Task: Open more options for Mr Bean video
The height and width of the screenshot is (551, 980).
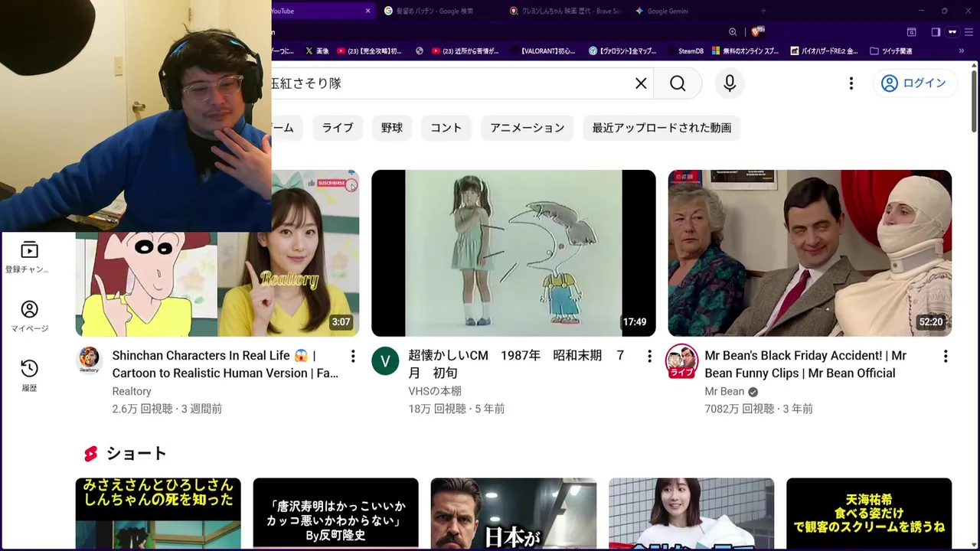Action: tap(946, 356)
